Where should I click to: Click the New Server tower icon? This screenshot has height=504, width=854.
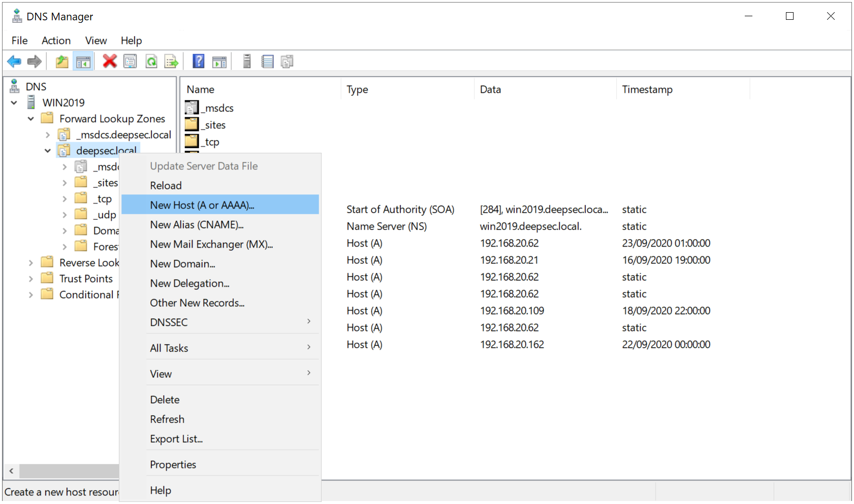pos(247,61)
